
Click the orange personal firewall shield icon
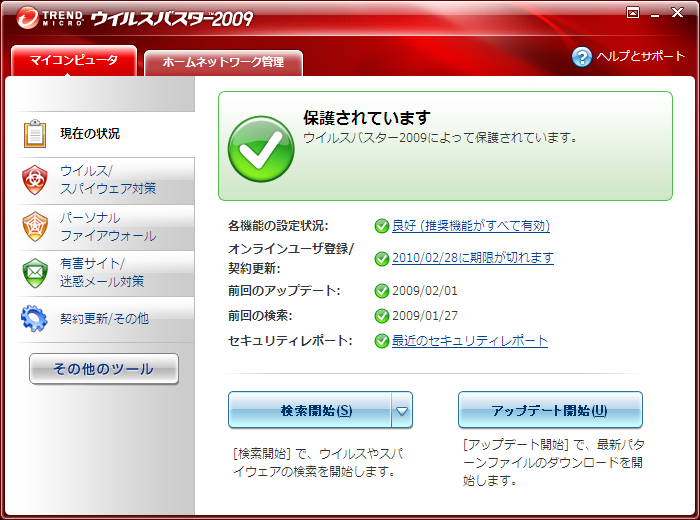[35, 227]
